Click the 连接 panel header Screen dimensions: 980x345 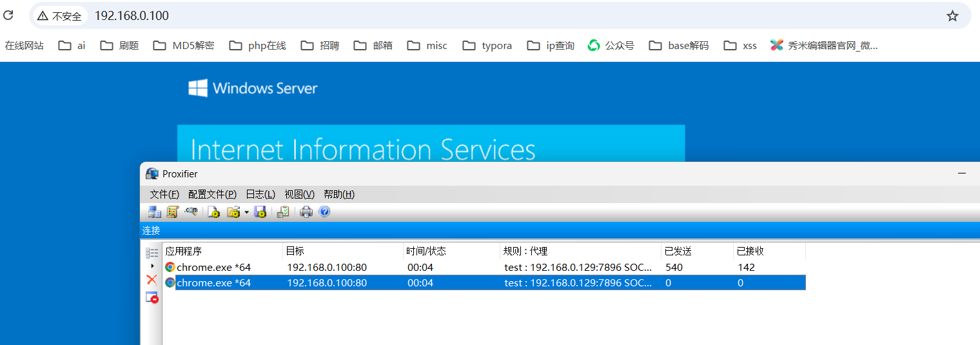tap(560, 230)
